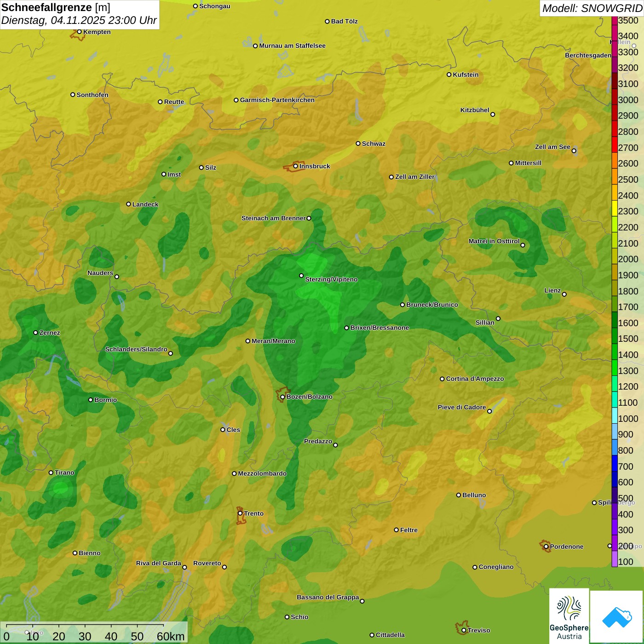Viewport: 644px width, 644px height.
Task: Click the Riva del Garda label
Action: click(x=159, y=563)
